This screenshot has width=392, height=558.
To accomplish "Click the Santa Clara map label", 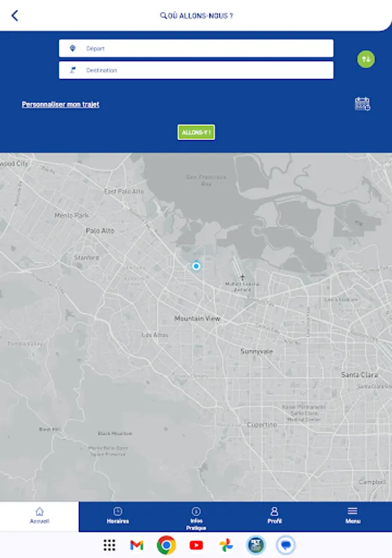I will point(359,374).
